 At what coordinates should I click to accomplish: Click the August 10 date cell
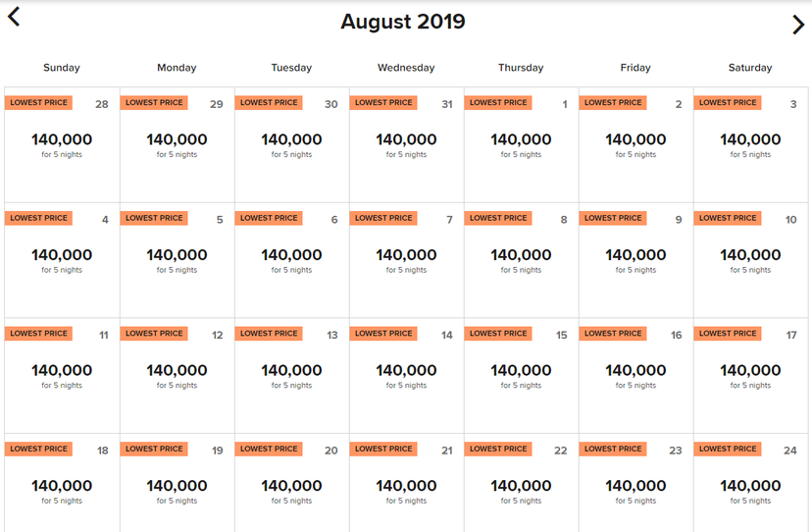coord(750,260)
